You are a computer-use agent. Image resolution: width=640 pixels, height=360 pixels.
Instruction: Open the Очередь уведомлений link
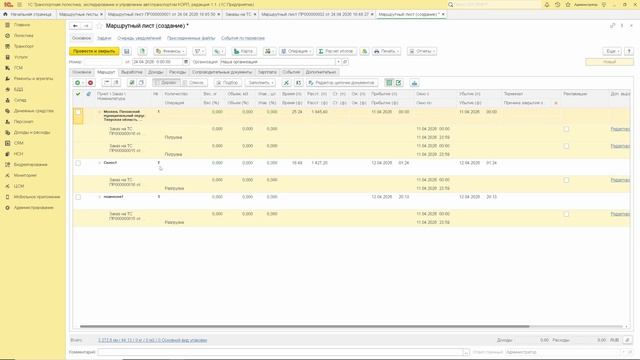pos(139,38)
